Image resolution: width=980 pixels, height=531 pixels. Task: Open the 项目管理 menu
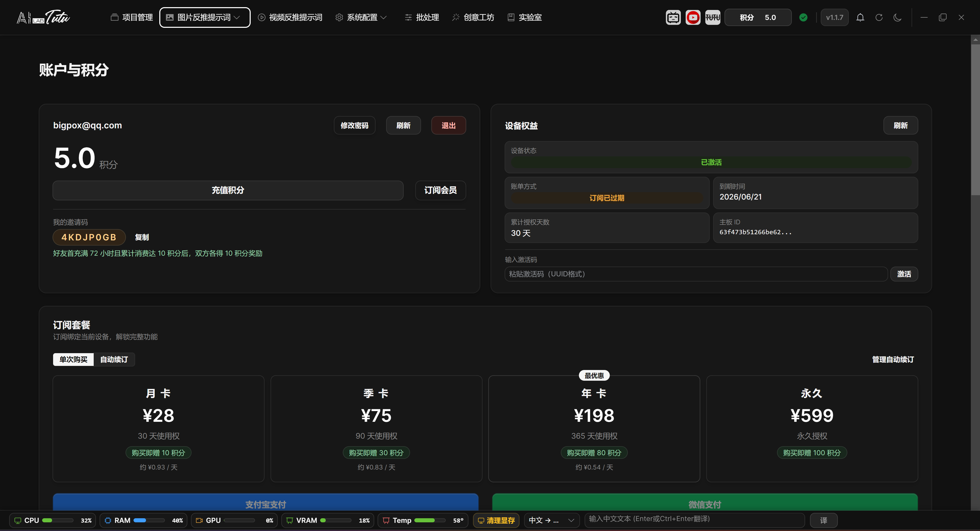(132, 18)
